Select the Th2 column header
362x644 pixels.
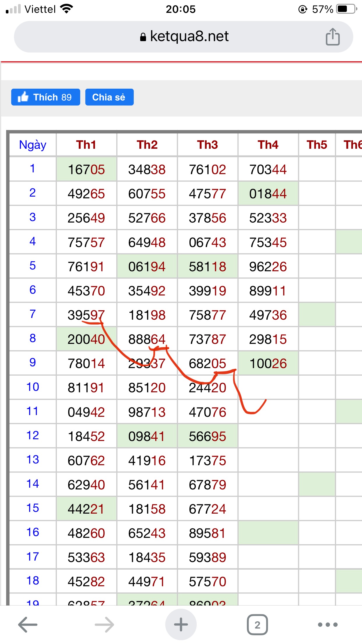tap(147, 145)
